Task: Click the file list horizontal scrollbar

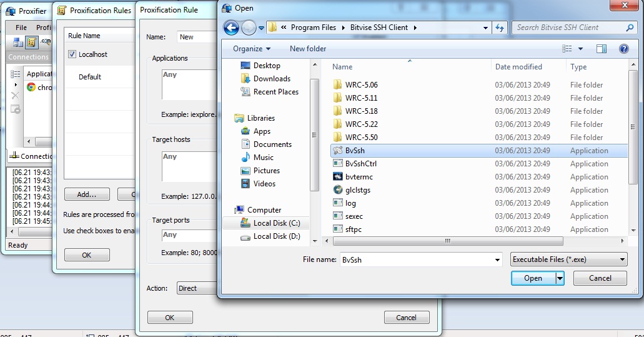Action: click(448, 241)
